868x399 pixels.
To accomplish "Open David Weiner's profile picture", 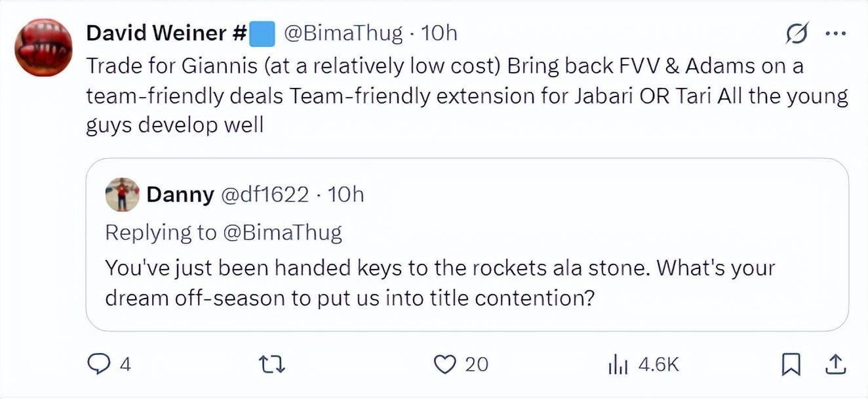I will pos(44,47).
